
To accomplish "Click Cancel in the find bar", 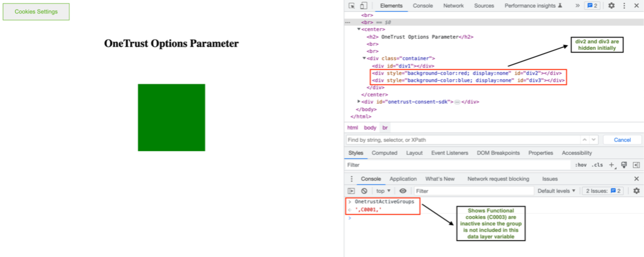I will coord(622,140).
